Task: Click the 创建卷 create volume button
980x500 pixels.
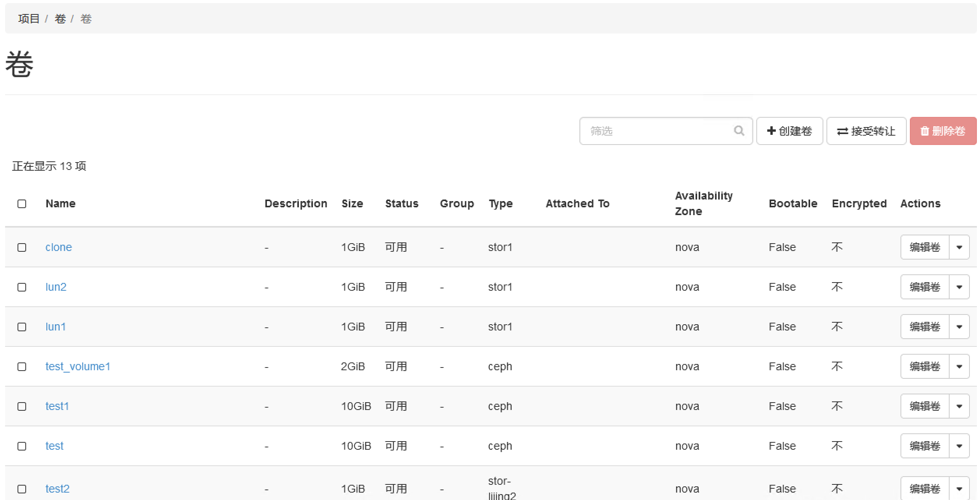Action: pos(789,131)
